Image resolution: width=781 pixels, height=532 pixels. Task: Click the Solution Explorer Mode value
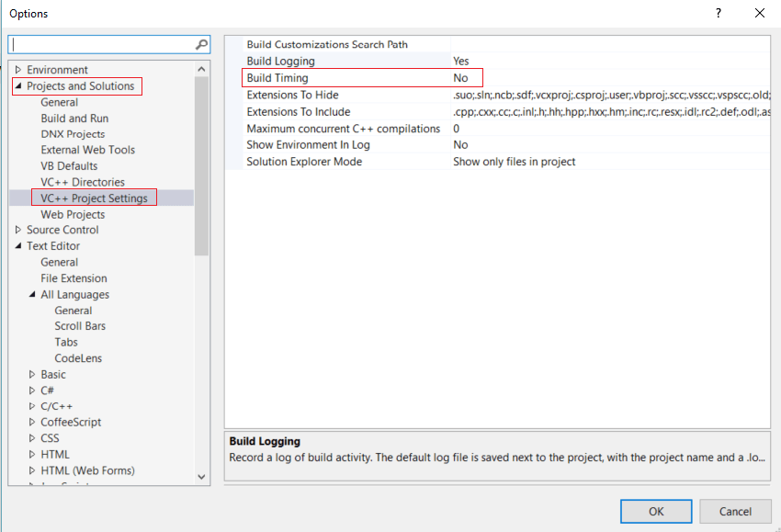[514, 162]
